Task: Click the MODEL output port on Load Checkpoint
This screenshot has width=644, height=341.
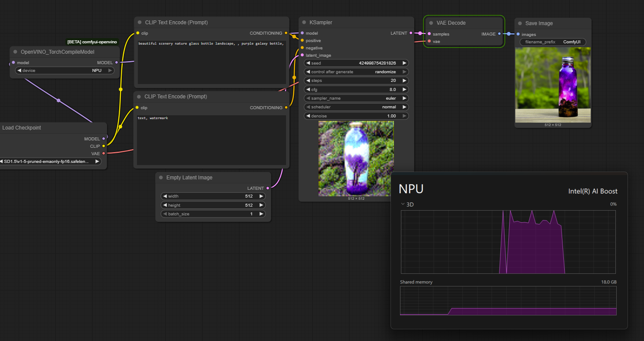Action: click(x=104, y=139)
